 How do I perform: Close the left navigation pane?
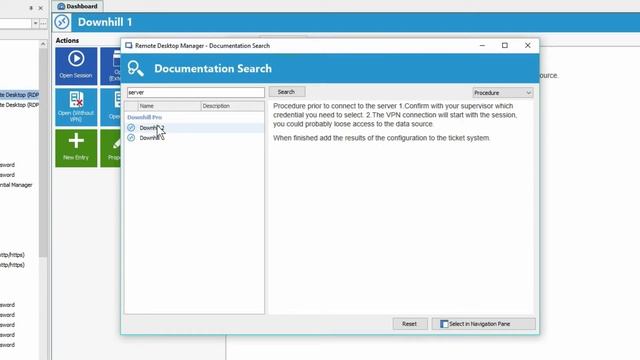tap(40, 8)
